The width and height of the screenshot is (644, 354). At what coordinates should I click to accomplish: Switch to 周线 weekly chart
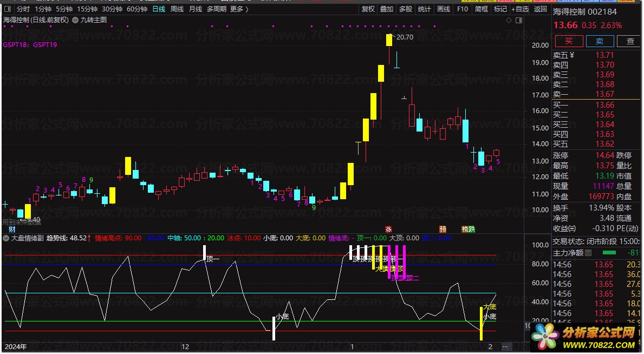pyautogui.click(x=177, y=9)
